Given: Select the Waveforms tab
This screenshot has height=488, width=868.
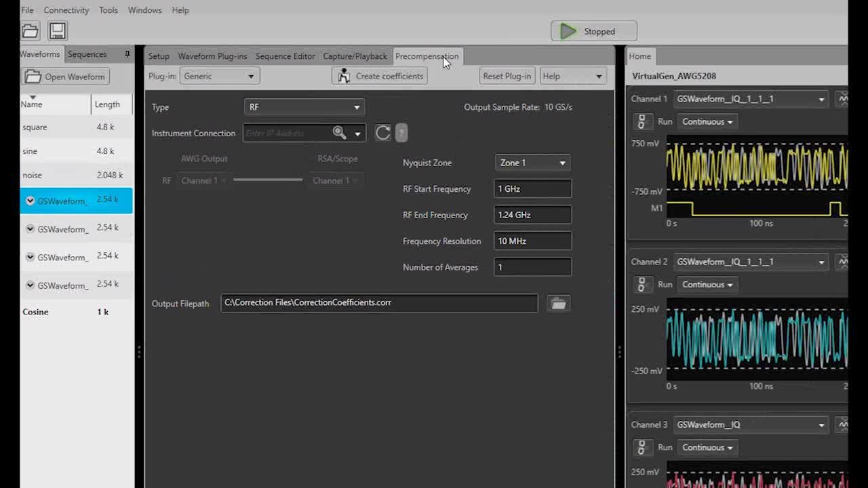Looking at the screenshot, I should pos(40,54).
